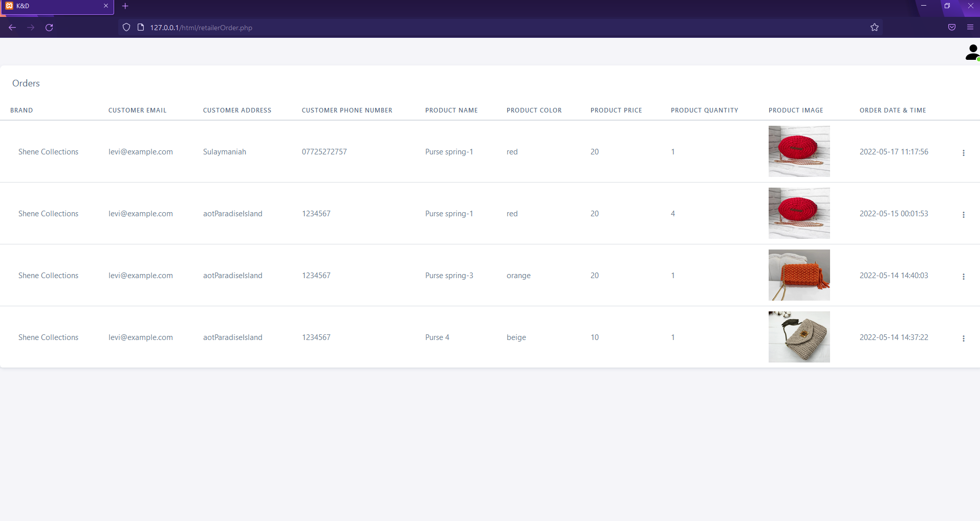Viewport: 980px width, 521px height.
Task: Click the ORDER DATE & TIME column header
Action: pos(893,110)
